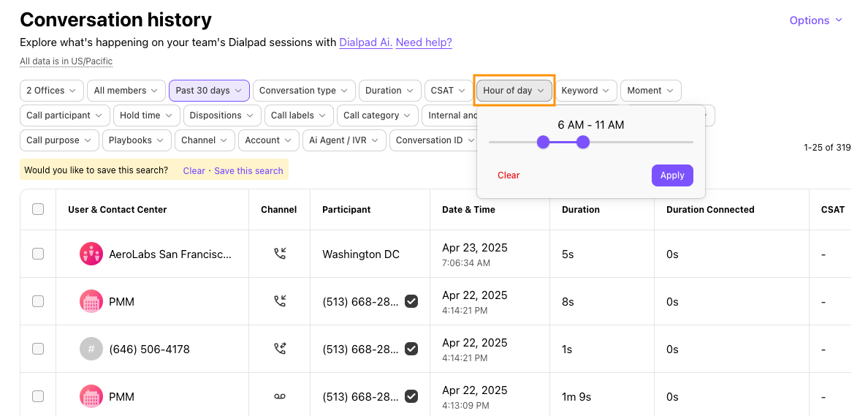The width and height of the screenshot is (868, 416).
Task: Open the Playbooks filter dropdown
Action: [x=137, y=140]
